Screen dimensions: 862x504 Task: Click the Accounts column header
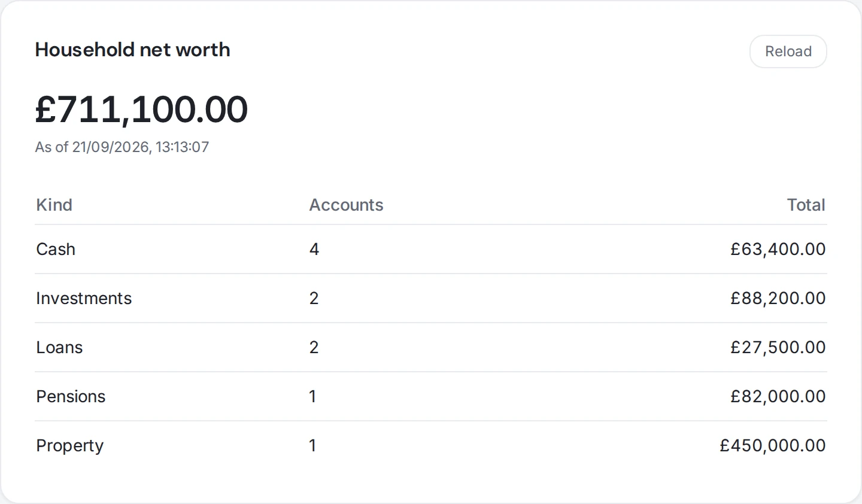[x=346, y=205]
